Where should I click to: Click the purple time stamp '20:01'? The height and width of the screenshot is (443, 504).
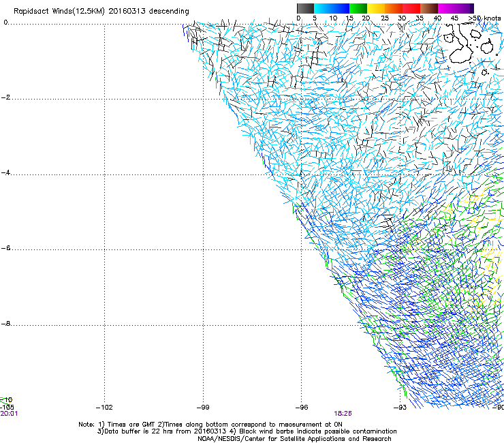pos(9,414)
